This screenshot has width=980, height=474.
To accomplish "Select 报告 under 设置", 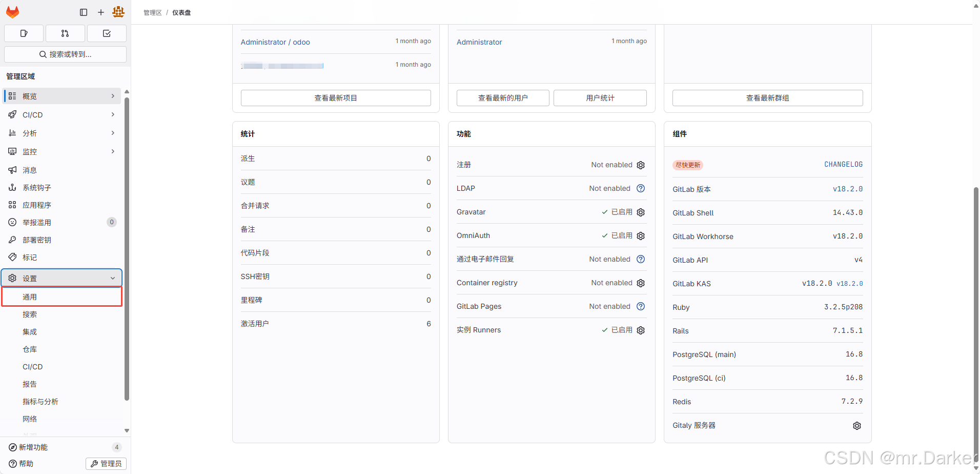I will coord(62,384).
